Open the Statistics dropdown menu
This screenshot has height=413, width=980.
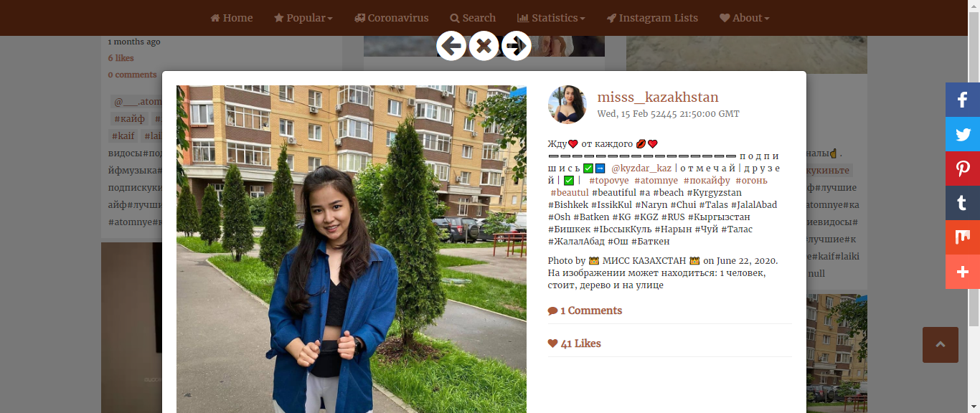point(551,18)
